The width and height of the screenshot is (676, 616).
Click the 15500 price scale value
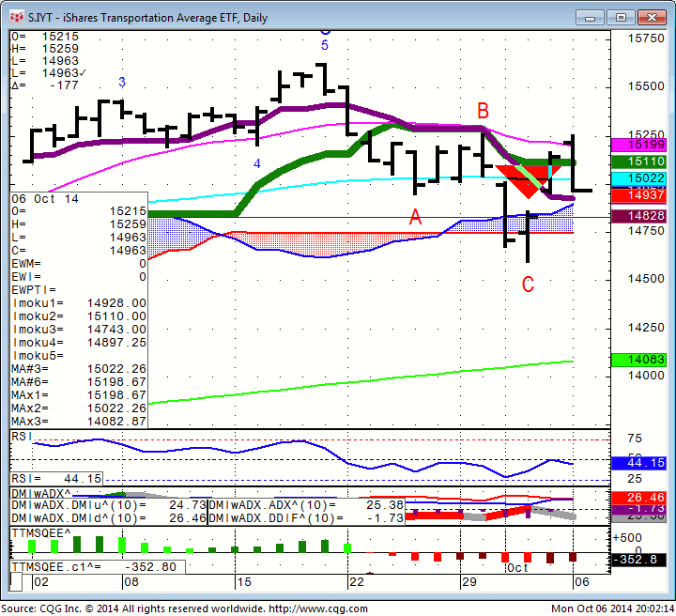click(x=646, y=86)
